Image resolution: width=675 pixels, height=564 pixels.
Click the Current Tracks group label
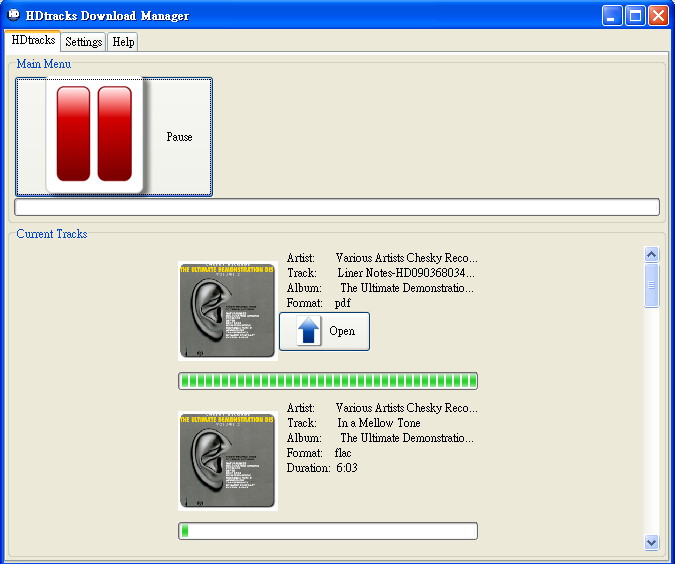[52, 234]
